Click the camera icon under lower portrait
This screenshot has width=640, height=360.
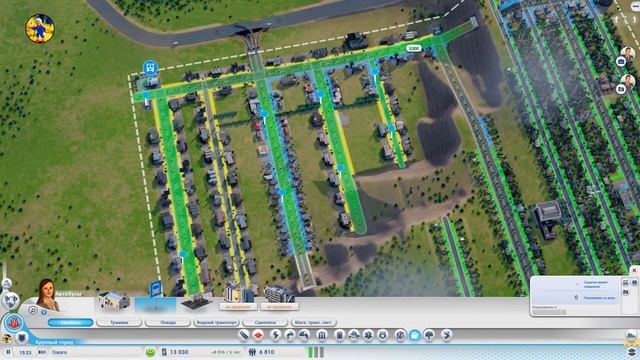620,89
